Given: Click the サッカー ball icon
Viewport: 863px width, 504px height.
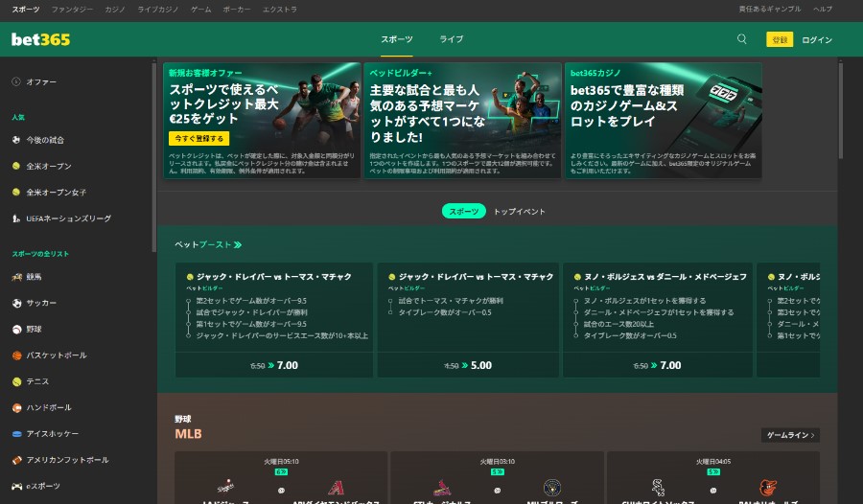Looking at the screenshot, I should point(16,303).
